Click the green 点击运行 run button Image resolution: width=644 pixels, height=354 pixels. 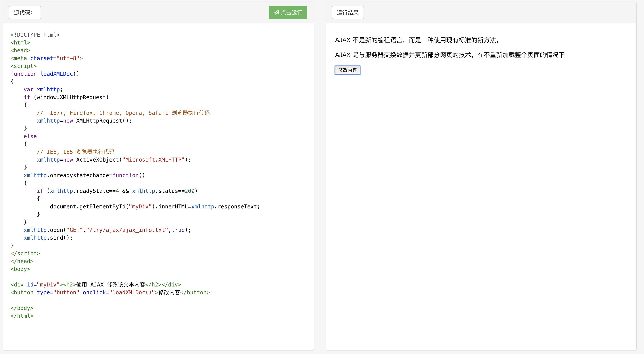tap(288, 12)
